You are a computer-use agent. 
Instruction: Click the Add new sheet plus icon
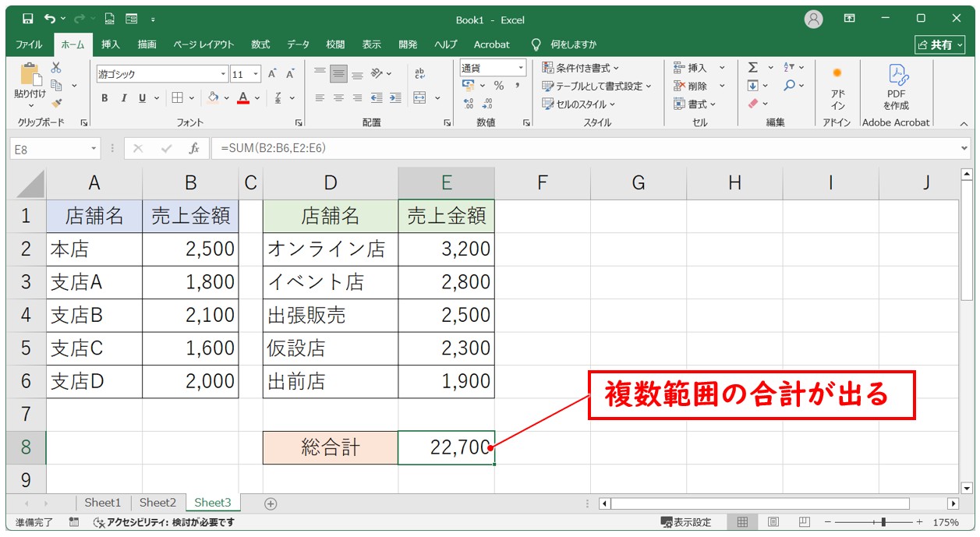point(271,503)
